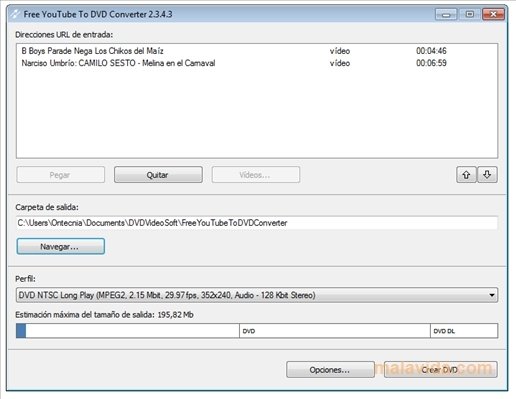Screen dimensions: 516x399
Task: Select 'B Boys Parade Nega Los Chikos del Maíz'
Action: pyautogui.click(x=92, y=51)
